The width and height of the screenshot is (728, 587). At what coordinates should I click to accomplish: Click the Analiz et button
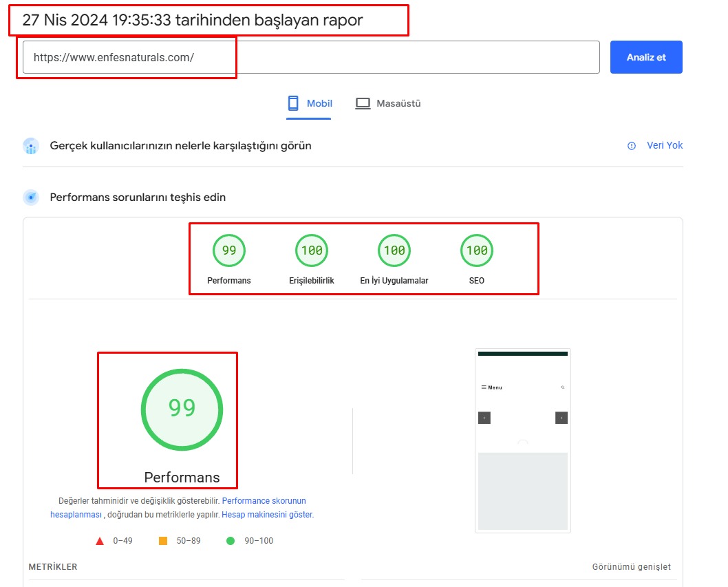point(645,57)
